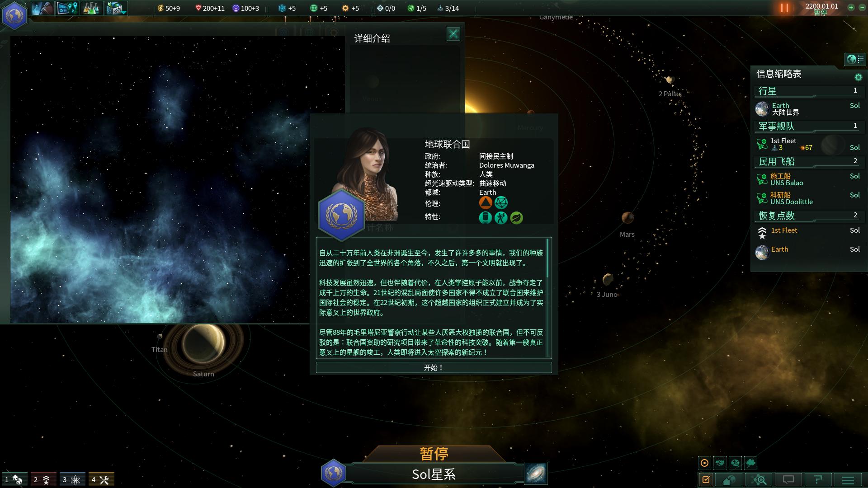Toggle the first trait icon green circle
Viewport: 868px width, 488px height.
point(484,217)
